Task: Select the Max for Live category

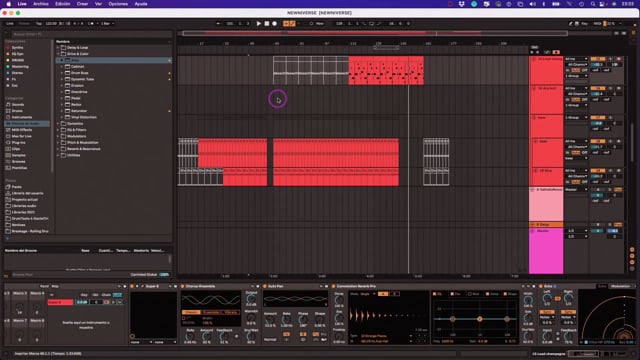Action: click(21, 136)
